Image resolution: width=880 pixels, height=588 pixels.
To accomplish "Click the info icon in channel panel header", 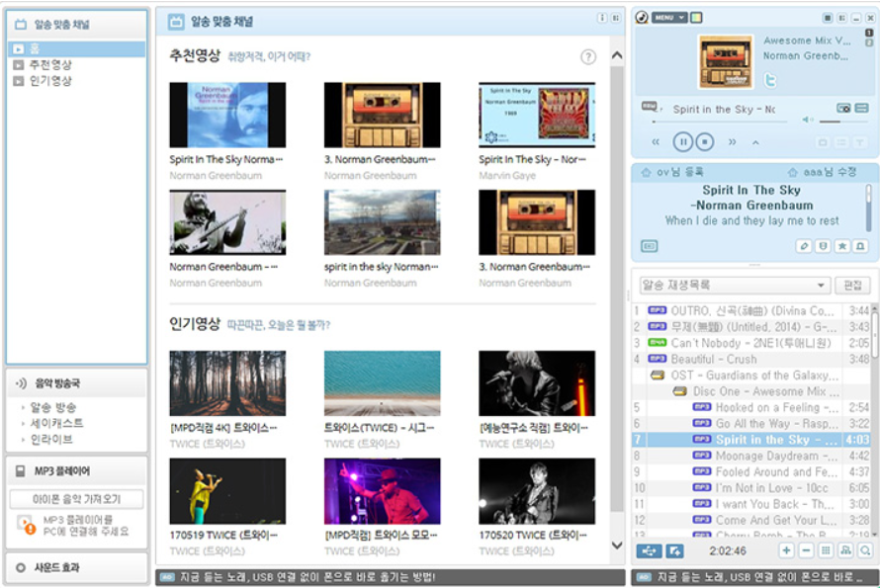I will click(x=601, y=18).
